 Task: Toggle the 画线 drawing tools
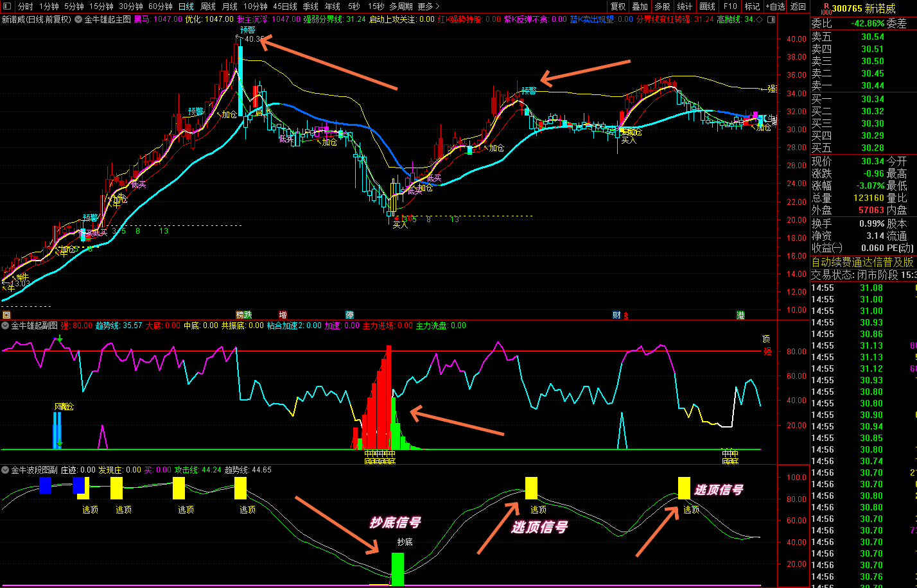click(707, 6)
